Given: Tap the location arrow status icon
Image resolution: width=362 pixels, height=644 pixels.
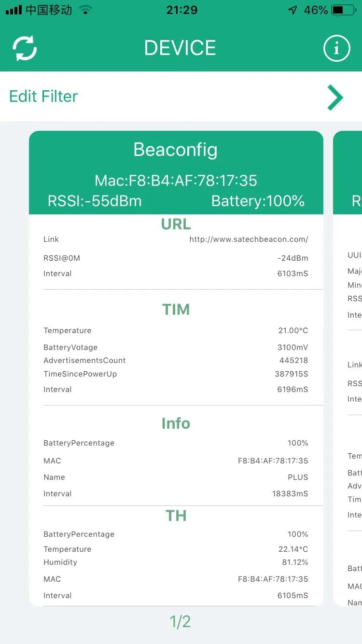Looking at the screenshot, I should point(292,10).
